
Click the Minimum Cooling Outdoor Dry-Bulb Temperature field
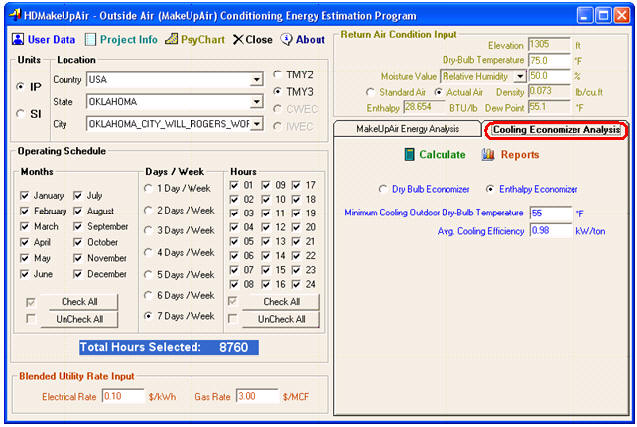click(x=551, y=213)
